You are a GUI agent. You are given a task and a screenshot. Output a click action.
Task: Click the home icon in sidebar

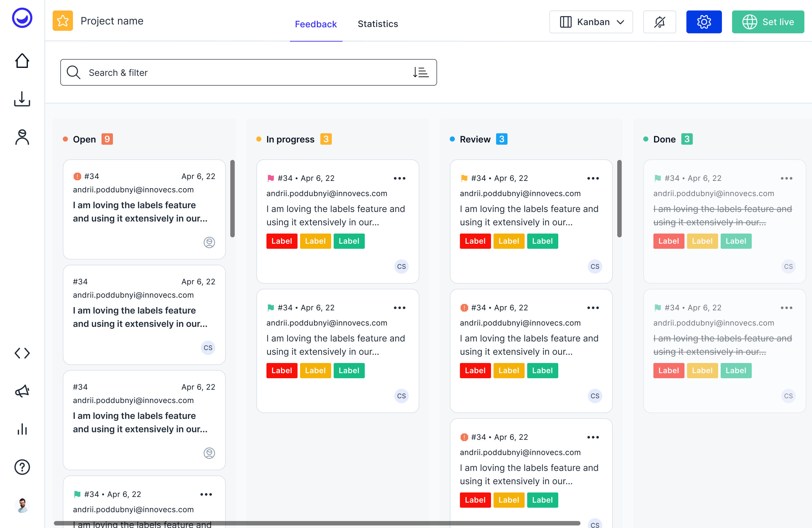point(22,61)
